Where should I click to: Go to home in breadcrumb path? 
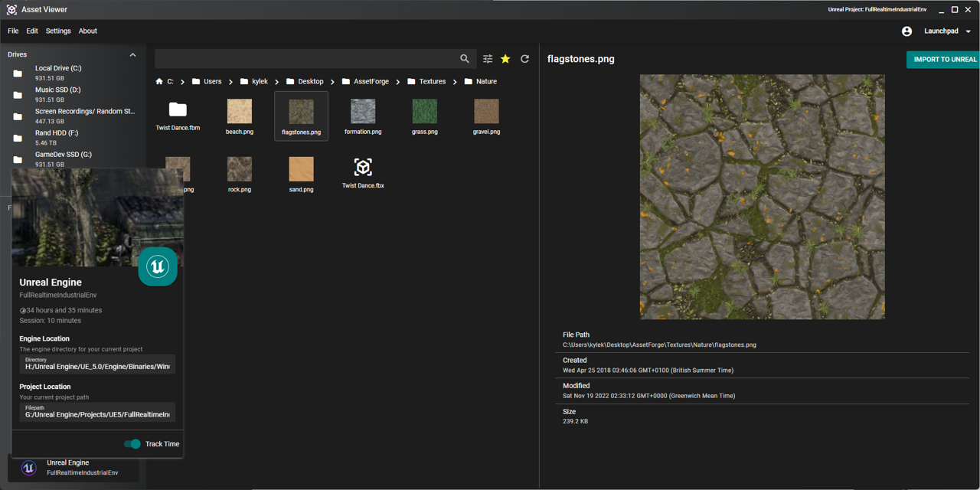pos(159,81)
